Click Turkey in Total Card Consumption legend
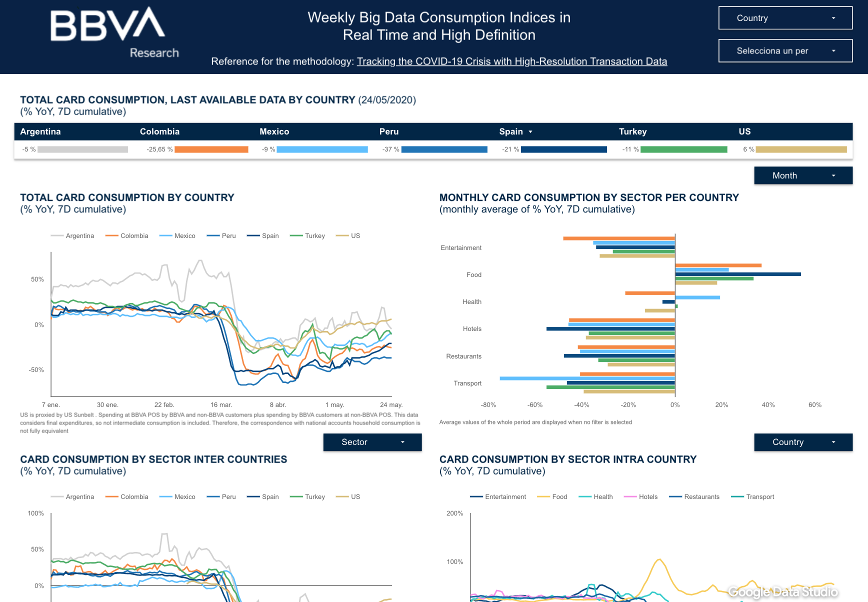The width and height of the screenshot is (868, 602). pyautogui.click(x=307, y=235)
